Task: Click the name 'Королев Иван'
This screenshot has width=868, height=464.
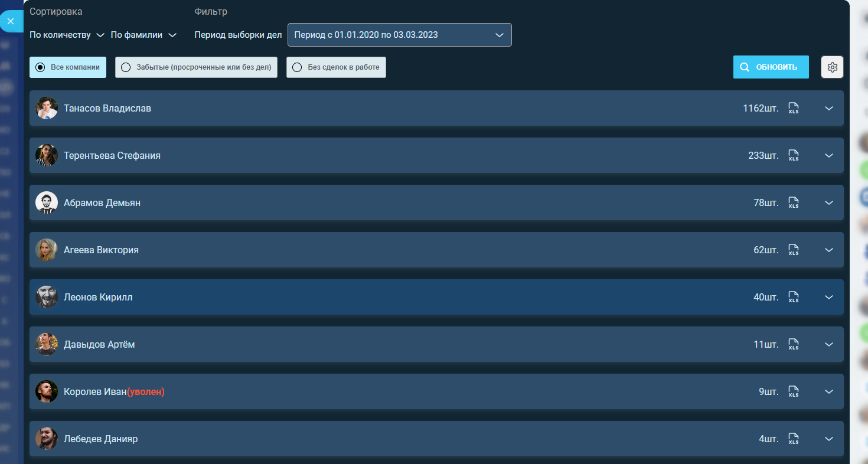Action: pos(95,391)
